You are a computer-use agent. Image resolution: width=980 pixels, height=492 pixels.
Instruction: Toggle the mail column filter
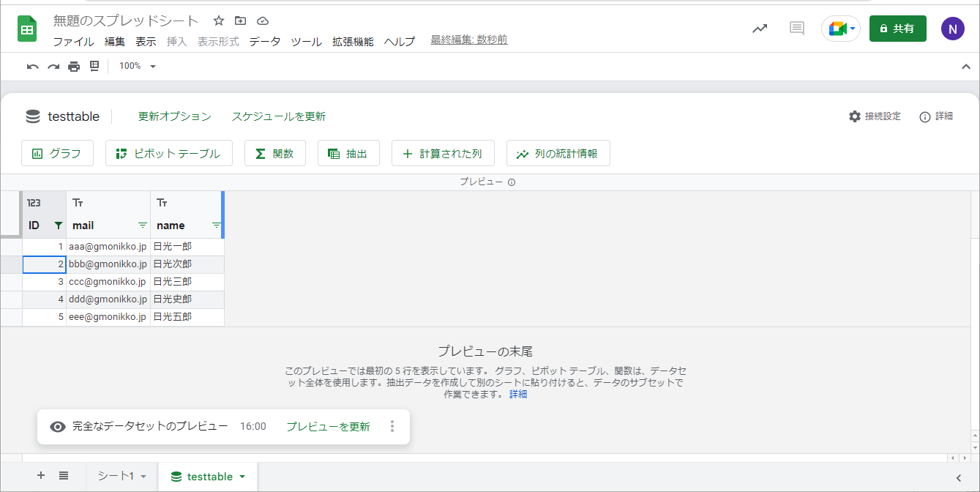pyautogui.click(x=142, y=225)
